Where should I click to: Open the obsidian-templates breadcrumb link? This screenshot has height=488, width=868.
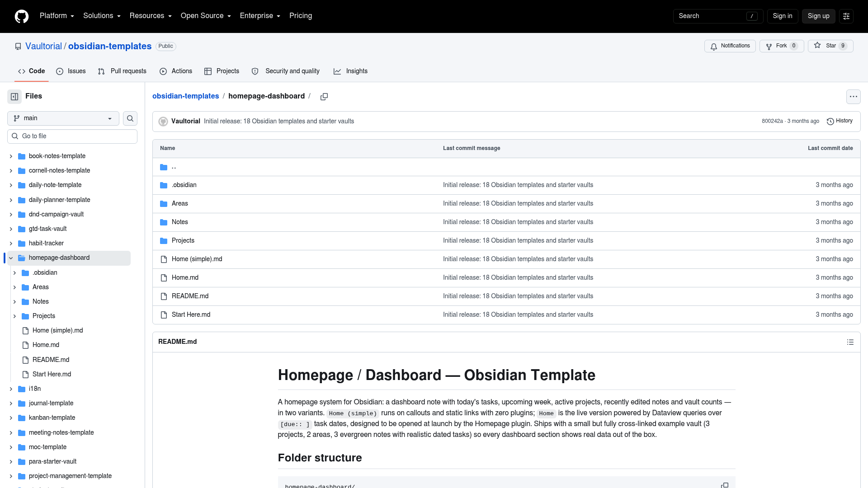pyautogui.click(x=185, y=96)
